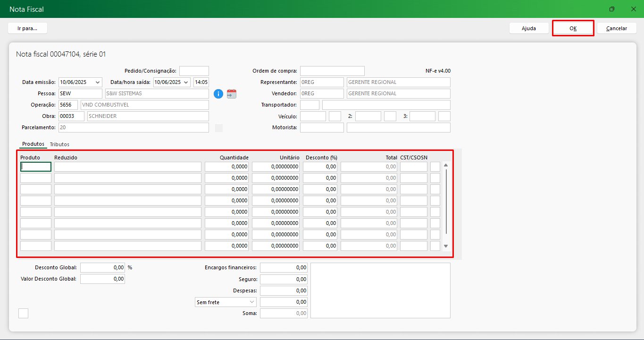This screenshot has height=340, width=644.
Task: Click the scroll up arrow in products grid
Action: pos(446,166)
